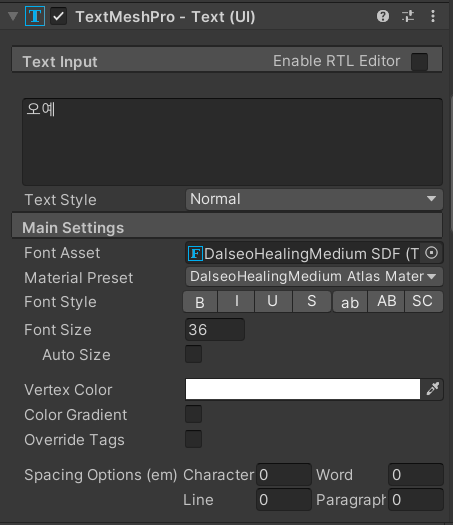Click the Vertex Color label

click(x=68, y=390)
